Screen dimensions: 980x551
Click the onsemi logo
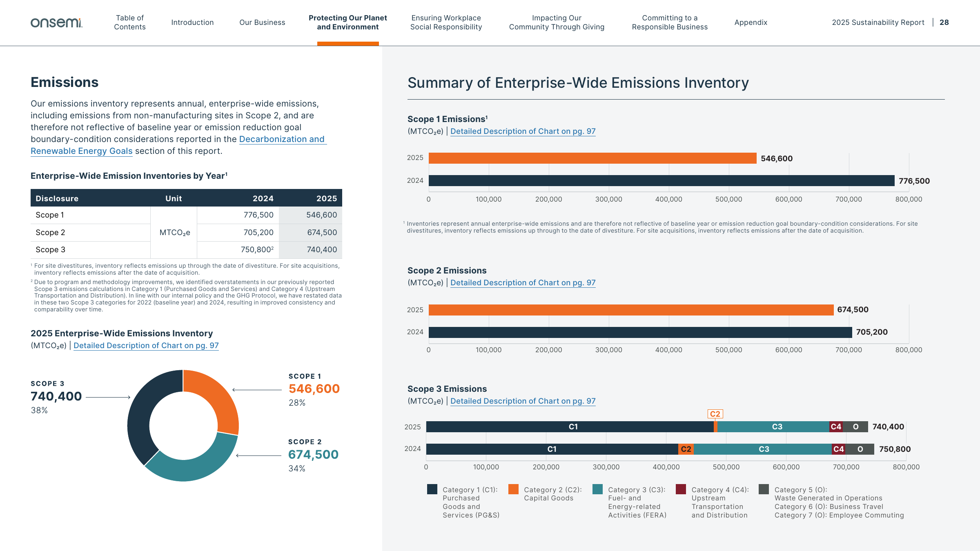pos(56,22)
